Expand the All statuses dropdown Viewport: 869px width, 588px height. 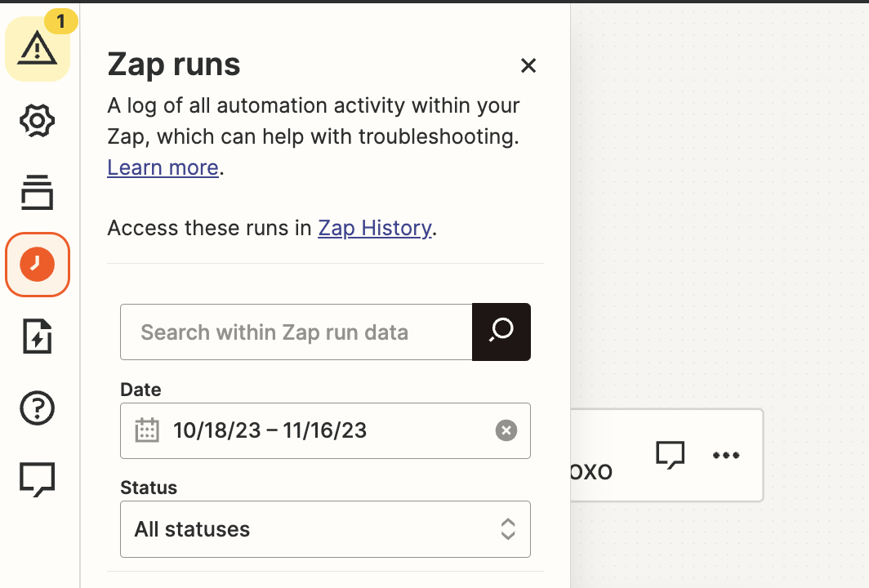point(325,529)
